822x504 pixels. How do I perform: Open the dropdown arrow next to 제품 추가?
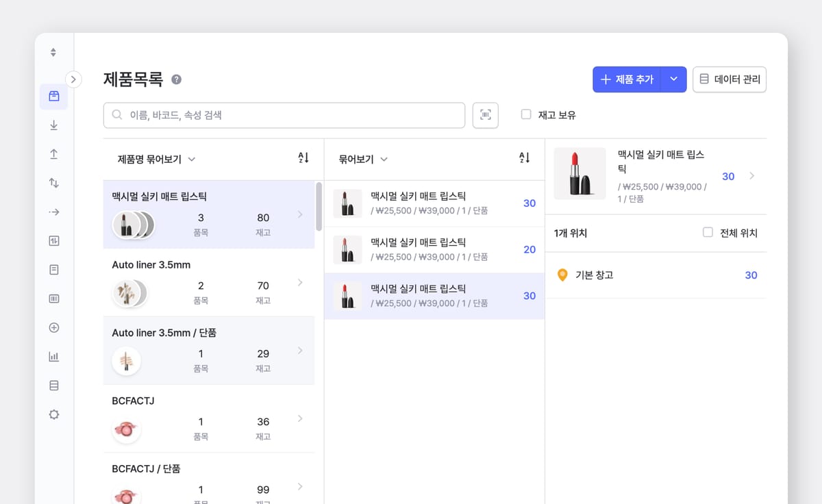tap(673, 79)
